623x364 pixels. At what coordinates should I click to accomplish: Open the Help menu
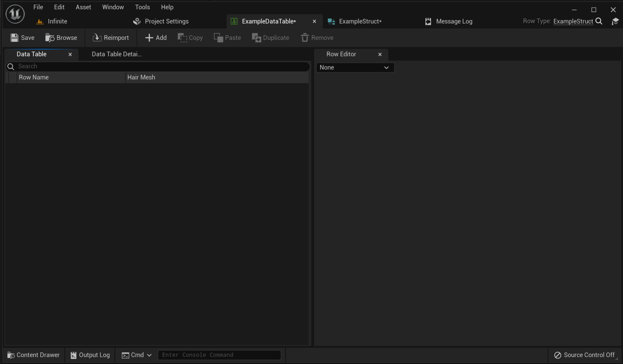click(x=167, y=7)
